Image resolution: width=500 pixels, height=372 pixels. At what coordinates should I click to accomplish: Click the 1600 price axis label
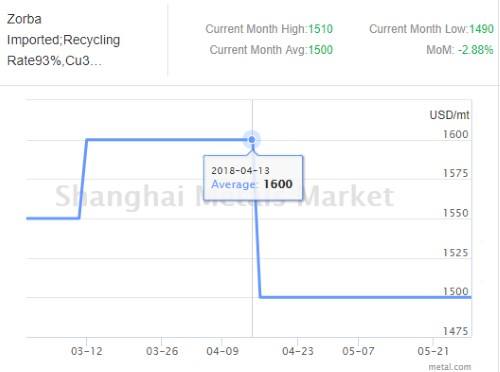(x=455, y=134)
